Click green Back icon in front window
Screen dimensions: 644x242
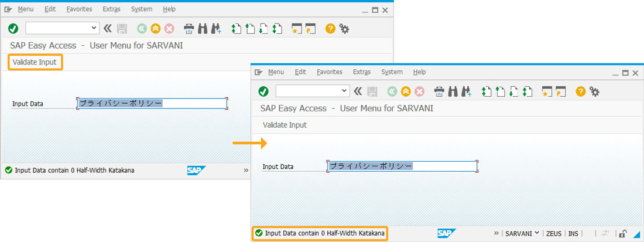pos(392,91)
